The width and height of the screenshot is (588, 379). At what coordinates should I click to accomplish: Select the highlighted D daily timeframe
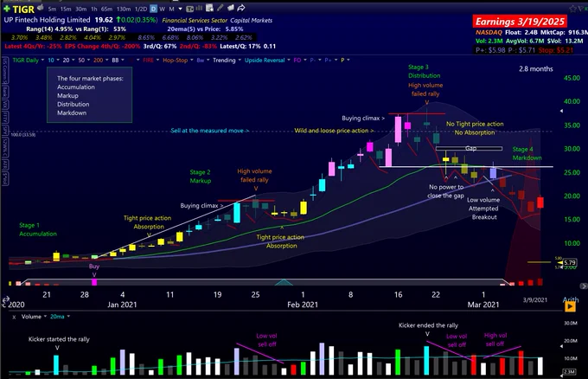click(153, 9)
